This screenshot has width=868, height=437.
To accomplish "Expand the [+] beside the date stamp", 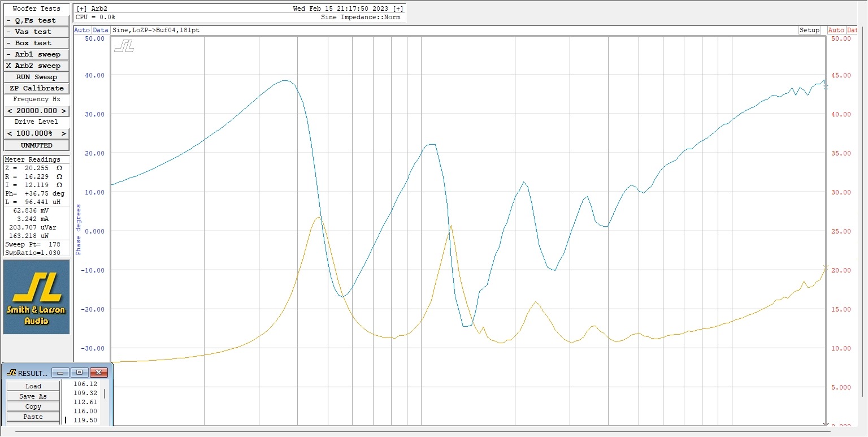I will 398,8.
